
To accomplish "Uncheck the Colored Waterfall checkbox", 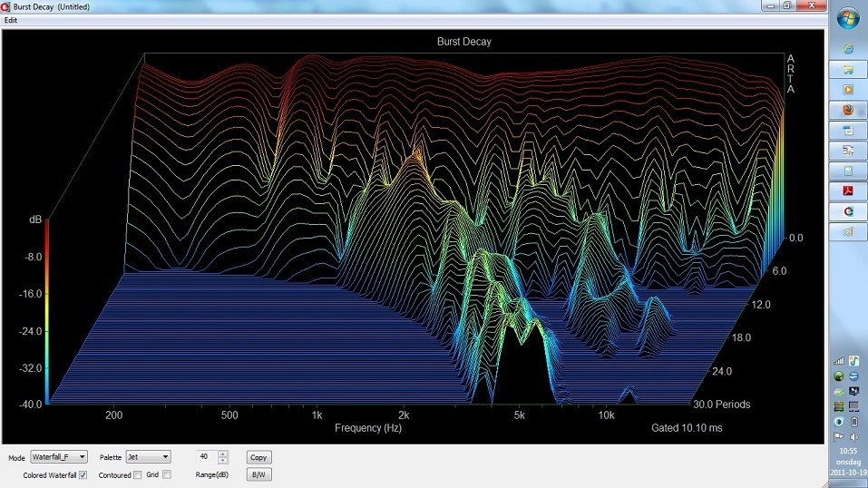I will click(83, 474).
